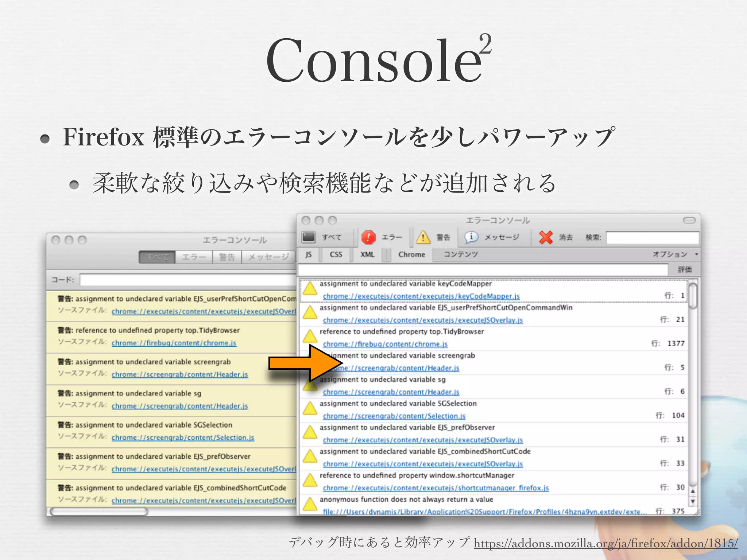The width and height of the screenshot is (747, 560).
Task: Click line number 1377 in right console
Action: point(676,343)
